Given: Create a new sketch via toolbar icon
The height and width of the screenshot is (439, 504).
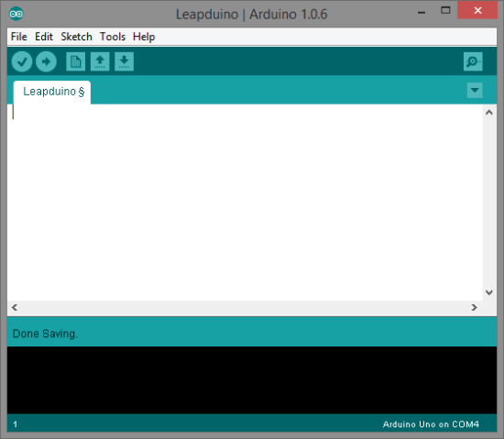Looking at the screenshot, I should tap(75, 61).
